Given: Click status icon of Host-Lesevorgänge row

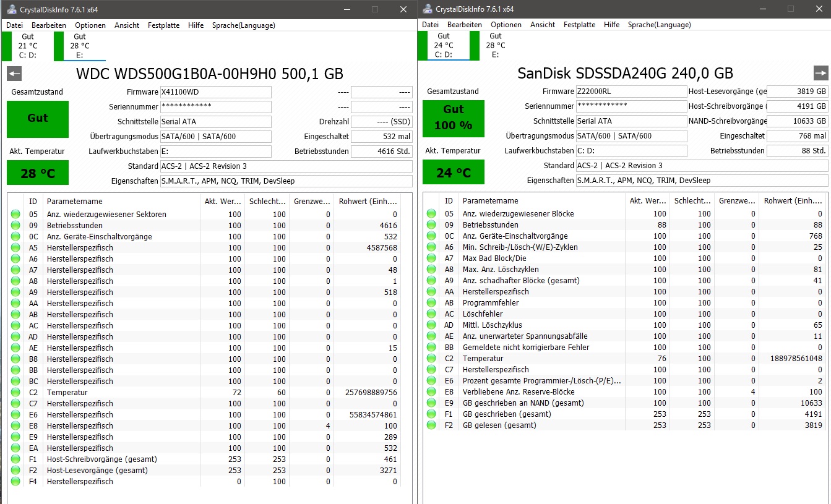Looking at the screenshot, I should [x=15, y=471].
